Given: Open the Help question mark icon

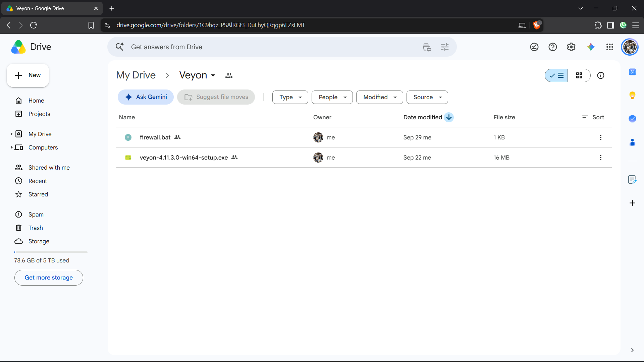Looking at the screenshot, I should [553, 47].
